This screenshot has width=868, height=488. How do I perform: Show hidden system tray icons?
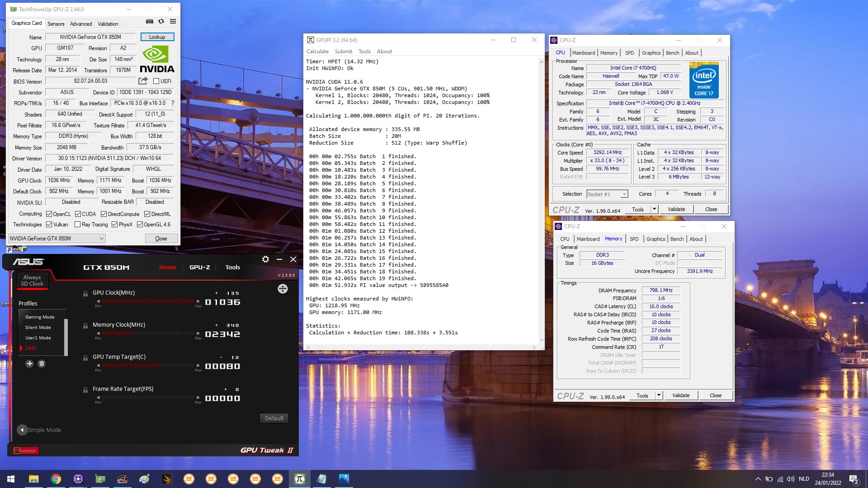click(758, 479)
